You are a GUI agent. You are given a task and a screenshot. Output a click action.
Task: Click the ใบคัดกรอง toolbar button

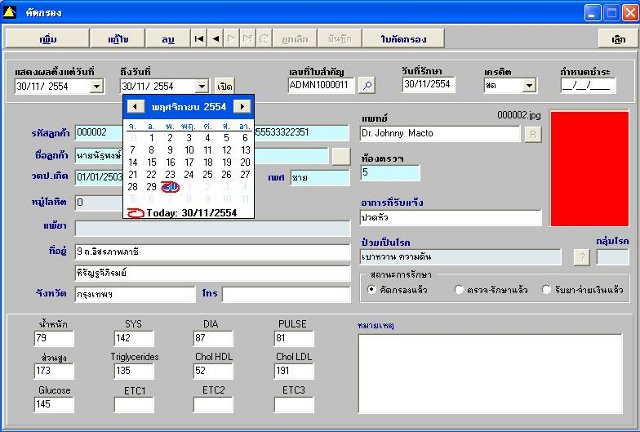[403, 39]
